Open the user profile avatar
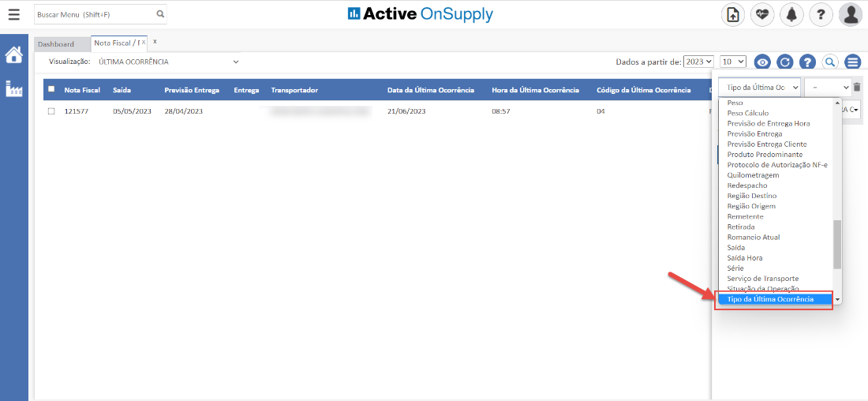Screen dimensions: 868x401 [x=851, y=14]
